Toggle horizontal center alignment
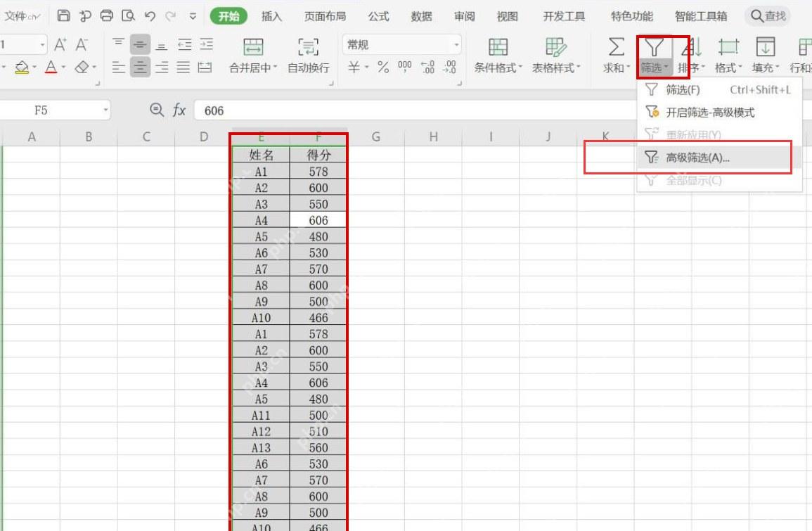 (140, 67)
